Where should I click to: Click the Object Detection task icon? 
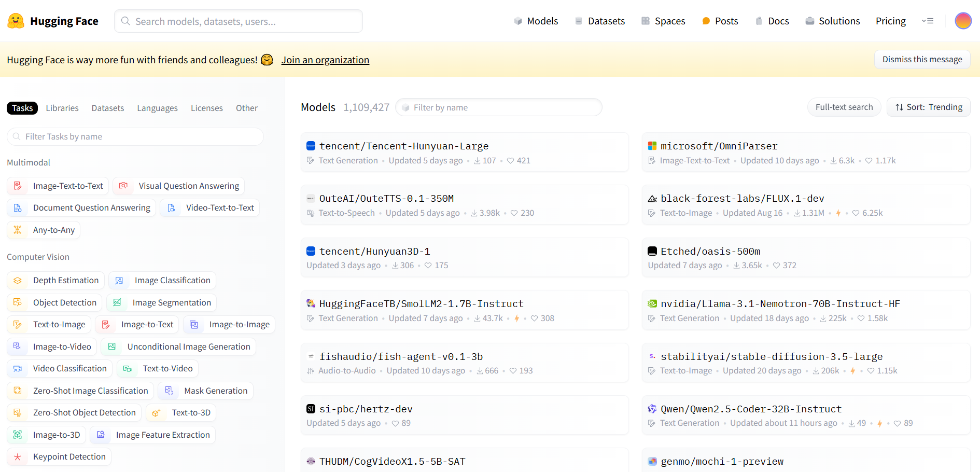[18, 302]
